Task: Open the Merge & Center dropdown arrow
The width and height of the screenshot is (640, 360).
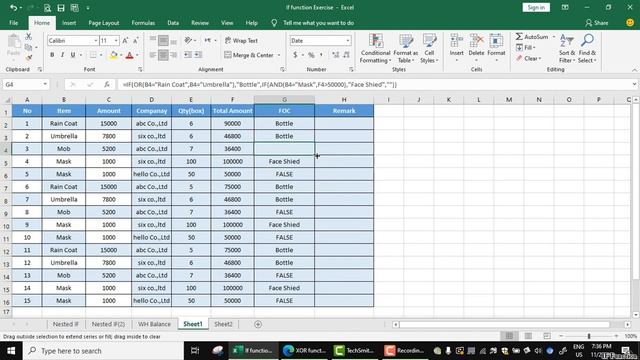Action: pyautogui.click(x=279, y=55)
